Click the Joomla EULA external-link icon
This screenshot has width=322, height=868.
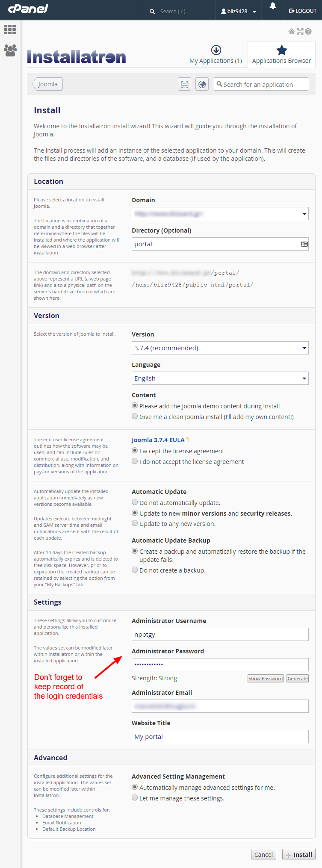[187, 440]
